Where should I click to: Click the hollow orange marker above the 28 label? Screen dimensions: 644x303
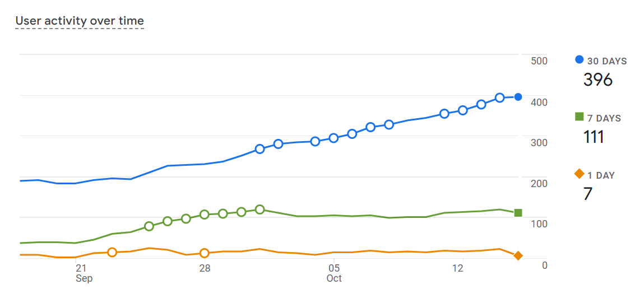[205, 253]
